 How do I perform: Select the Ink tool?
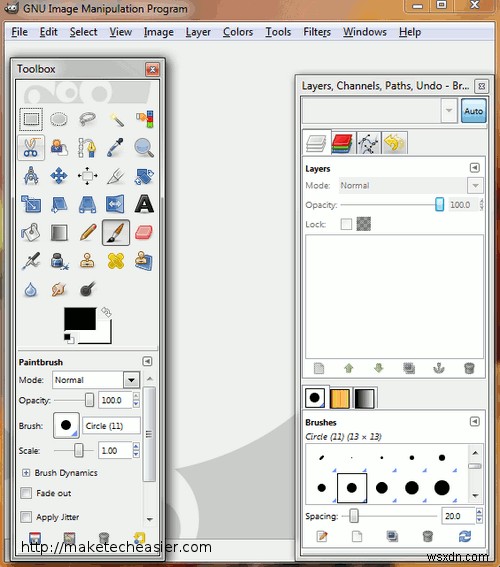click(x=59, y=261)
